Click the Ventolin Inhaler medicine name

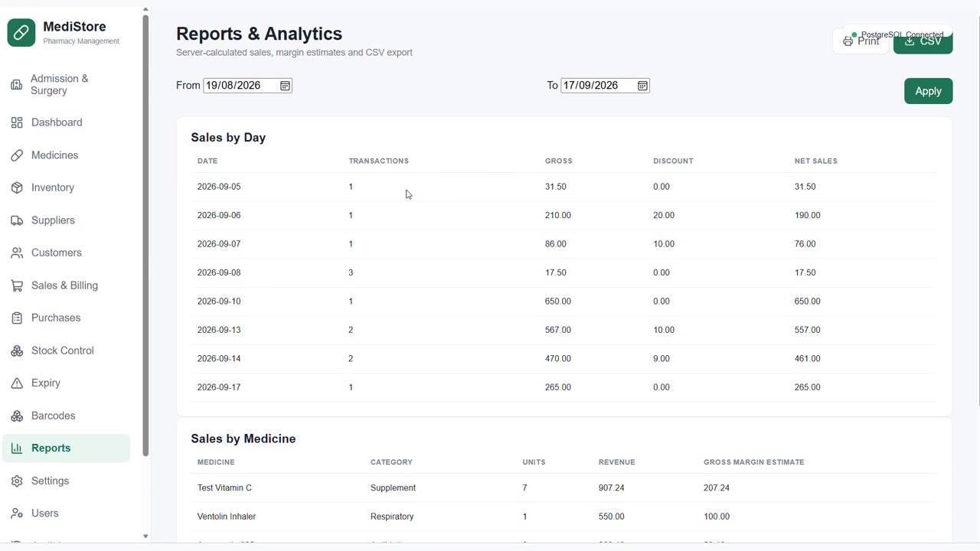click(227, 517)
